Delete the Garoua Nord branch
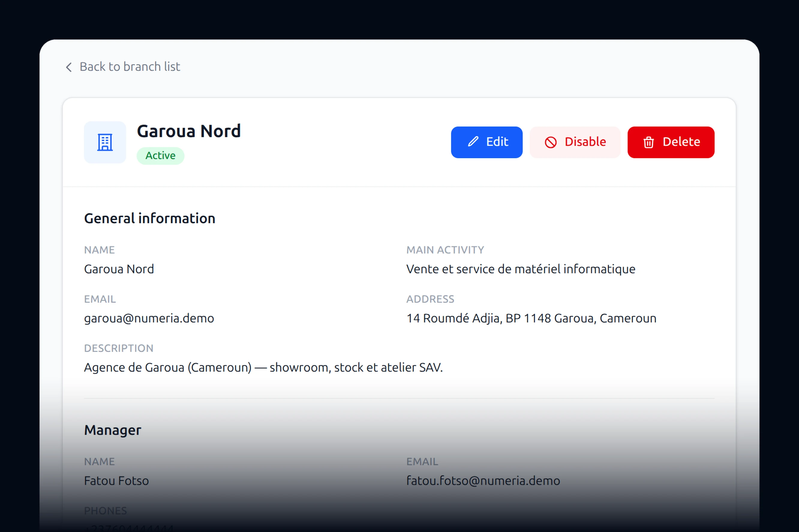 [x=671, y=142]
